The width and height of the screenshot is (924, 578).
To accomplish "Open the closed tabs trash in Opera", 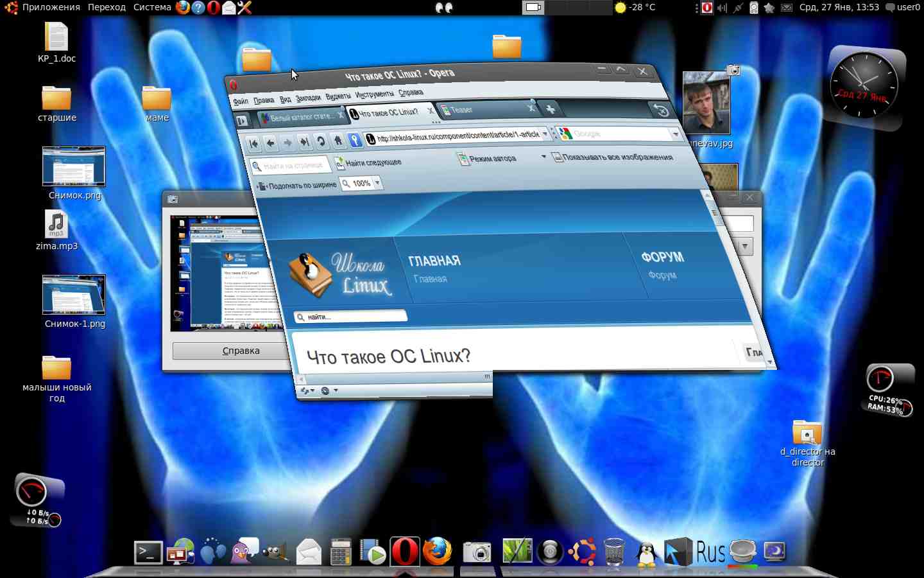I will click(661, 110).
